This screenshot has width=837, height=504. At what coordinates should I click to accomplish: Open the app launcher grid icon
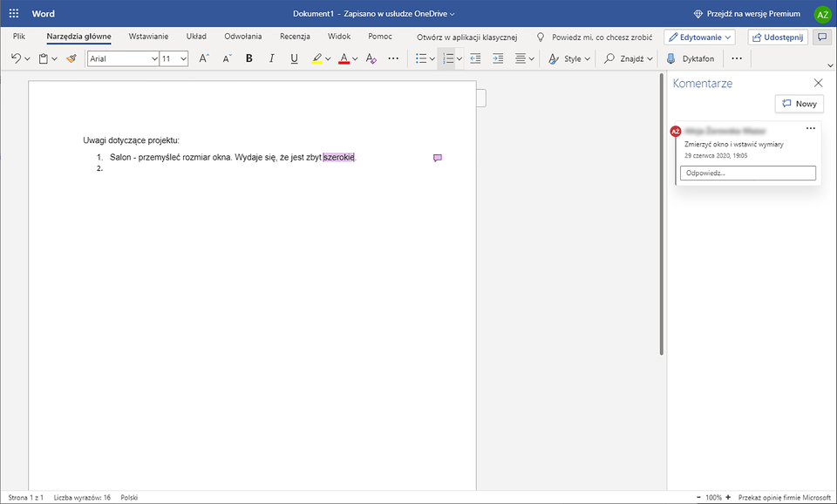pyautogui.click(x=14, y=14)
